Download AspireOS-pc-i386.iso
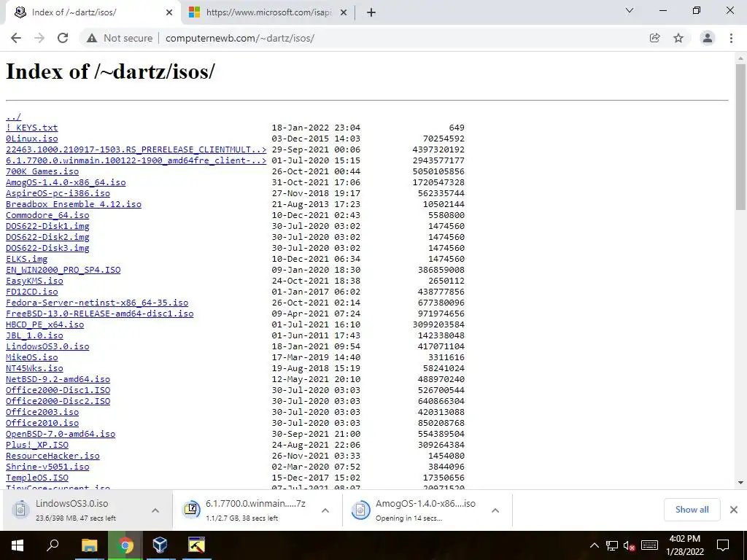This screenshot has height=560, width=747. 58,193
